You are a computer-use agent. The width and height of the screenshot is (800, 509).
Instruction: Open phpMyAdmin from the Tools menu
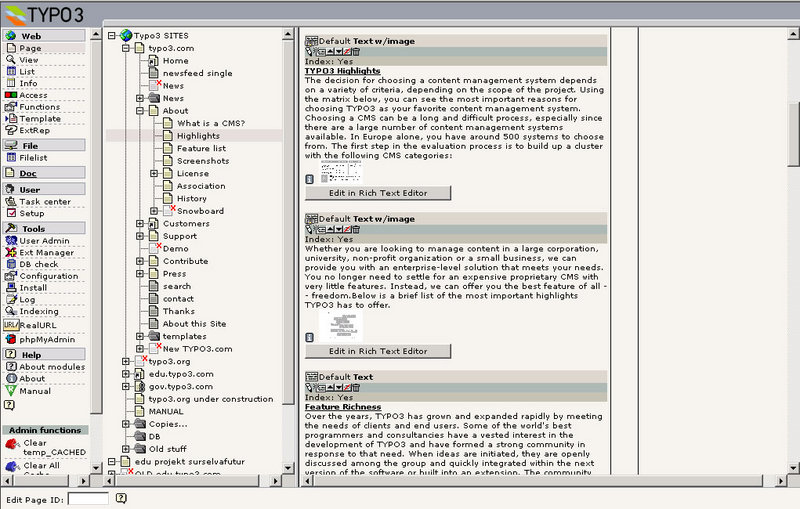point(47,339)
